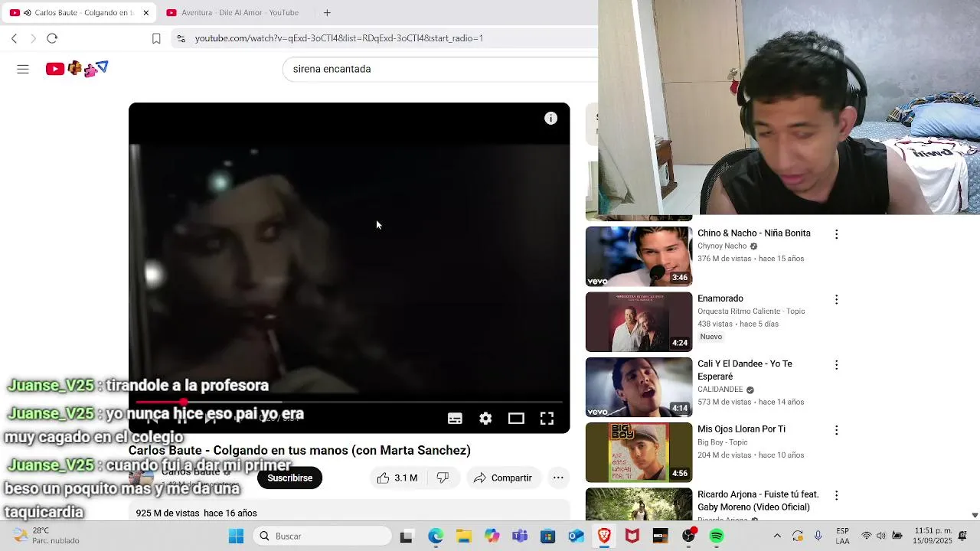Viewport: 980px width, 551px height.
Task: Click the Brave browser taskbar icon
Action: tap(604, 536)
